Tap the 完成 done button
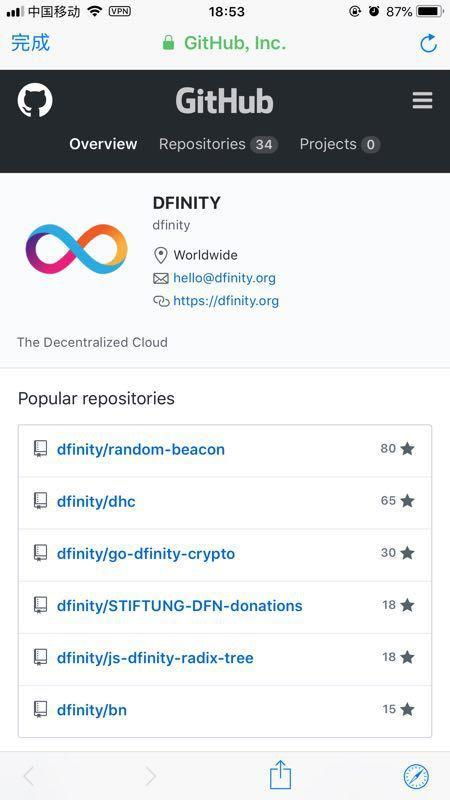 coord(31,43)
